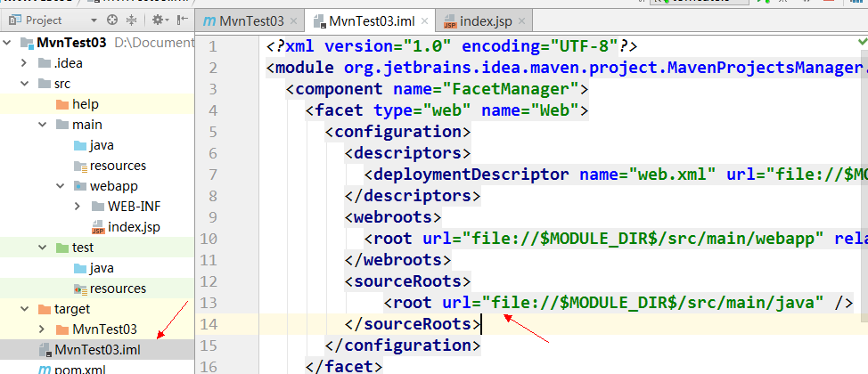Click the closing facet tag

[x=344, y=367]
